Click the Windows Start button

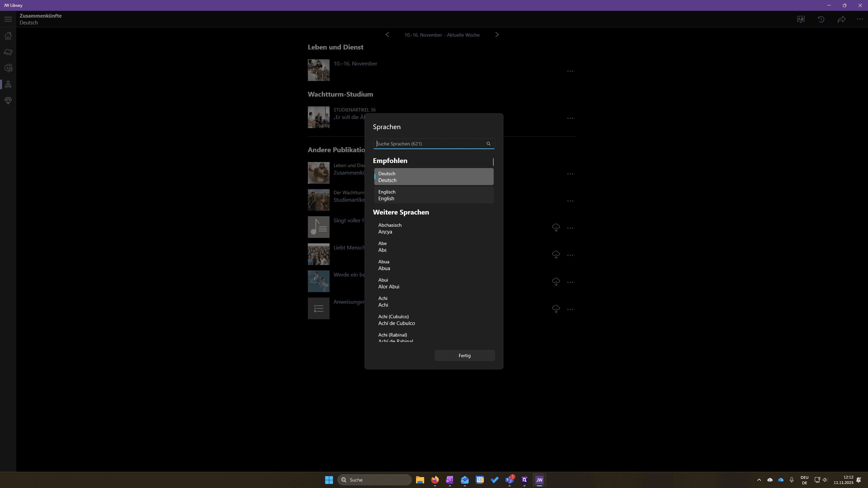click(x=329, y=480)
